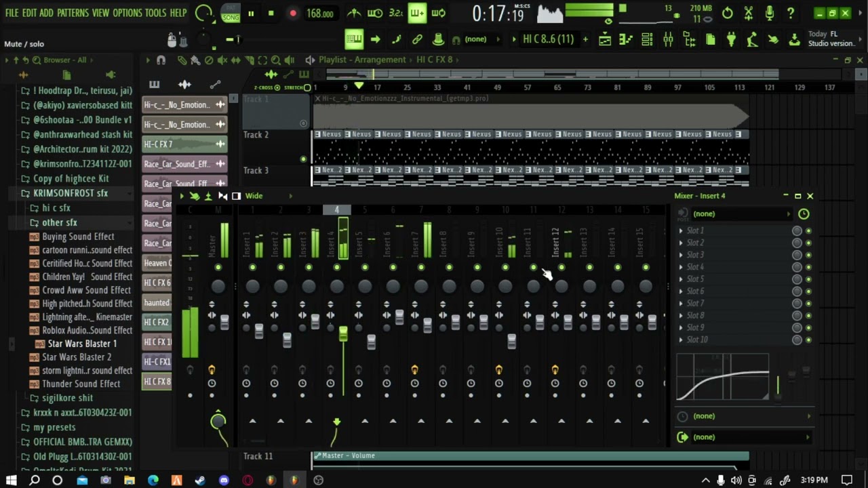Toggle the highlighted blend recording icon

[417, 13]
